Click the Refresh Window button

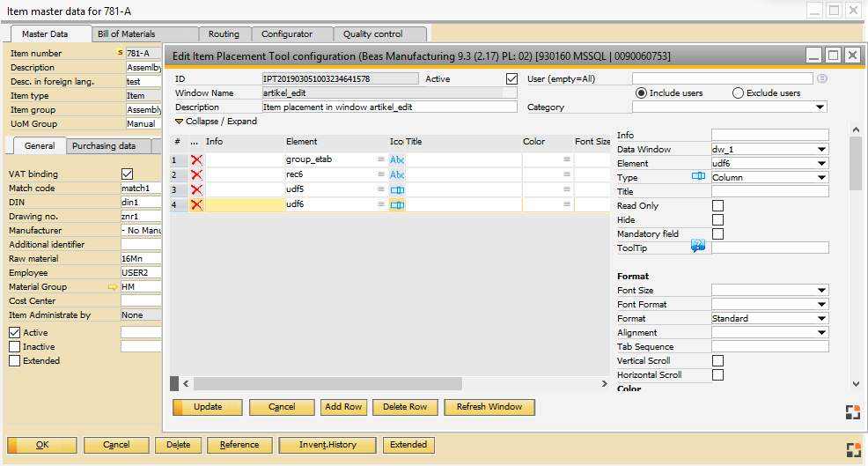489,407
